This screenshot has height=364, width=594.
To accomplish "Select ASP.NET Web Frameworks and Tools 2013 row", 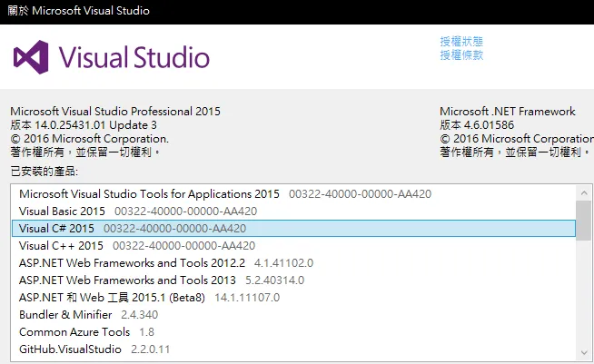I will pos(293,280).
